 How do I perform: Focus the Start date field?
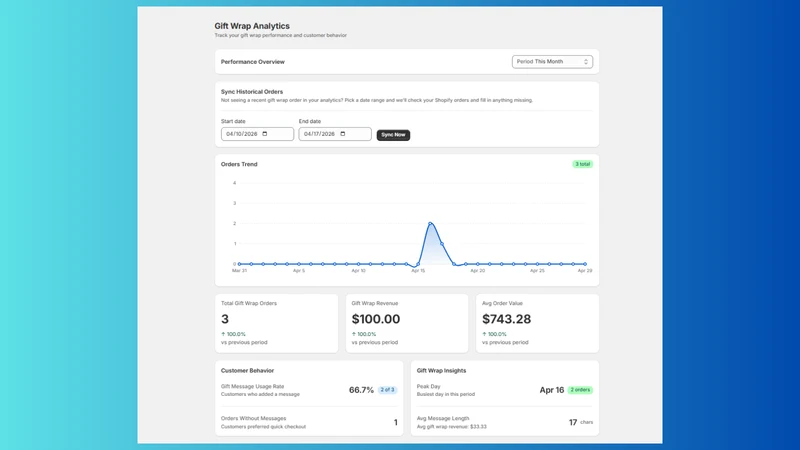coord(257,134)
